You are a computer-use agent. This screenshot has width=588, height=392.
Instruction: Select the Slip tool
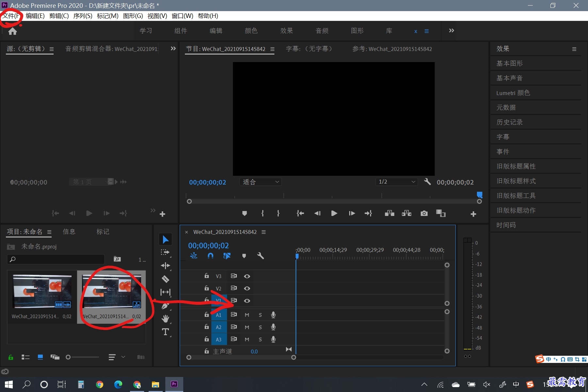click(x=165, y=292)
